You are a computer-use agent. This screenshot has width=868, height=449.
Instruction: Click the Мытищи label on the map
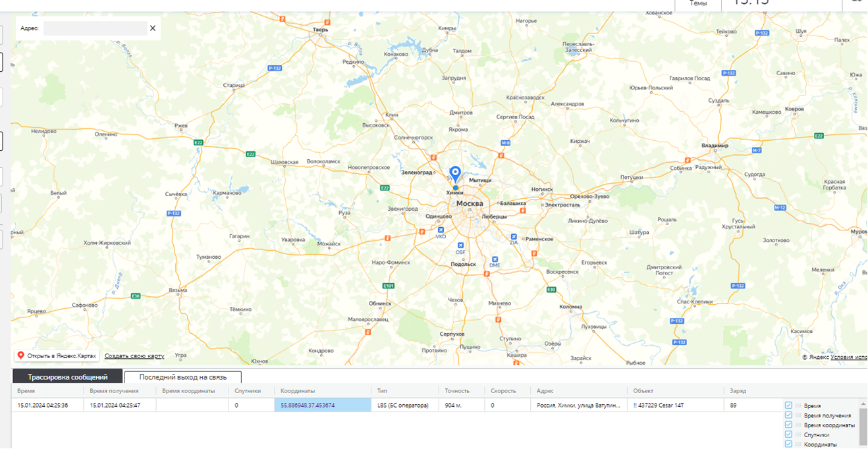tap(480, 180)
